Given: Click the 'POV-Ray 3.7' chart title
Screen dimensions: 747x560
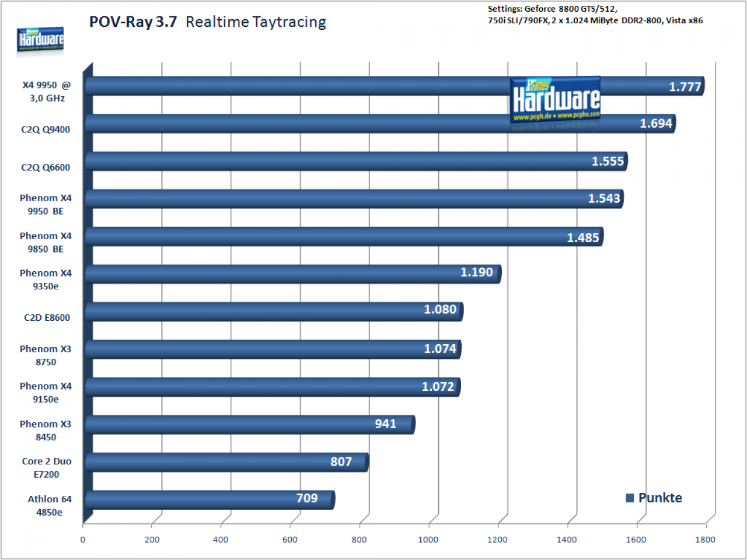Looking at the screenshot, I should [133, 22].
